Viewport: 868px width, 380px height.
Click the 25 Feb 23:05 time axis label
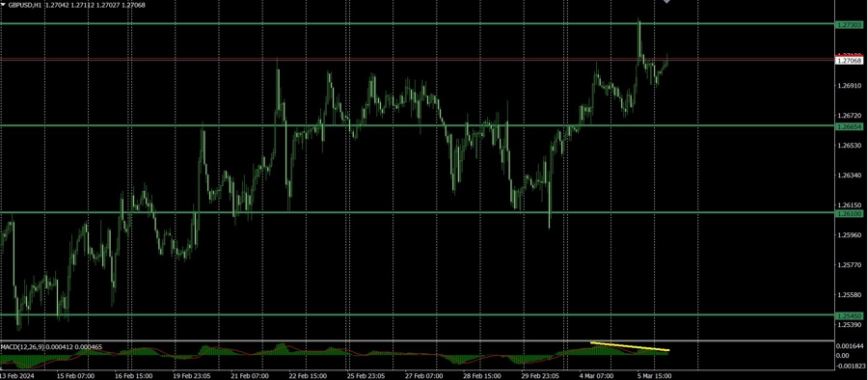coord(365,375)
